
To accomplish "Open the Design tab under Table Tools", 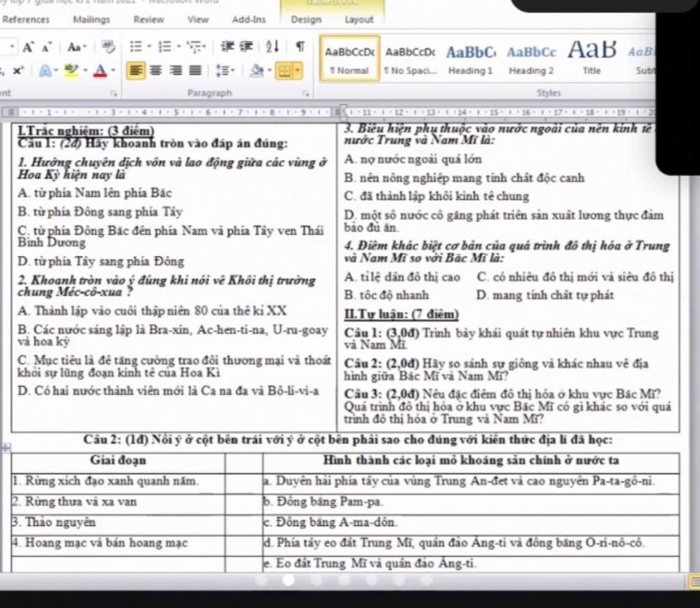I will click(x=306, y=20).
